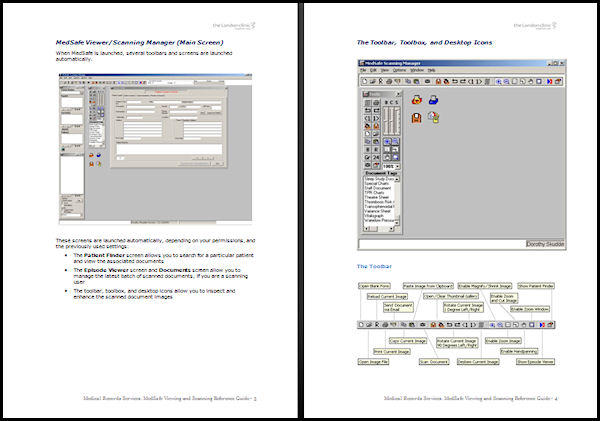This screenshot has height=421, width=600.
Task: Click Open Blank Form icon in Scanning Manager window toolbar
Action: 365,82
